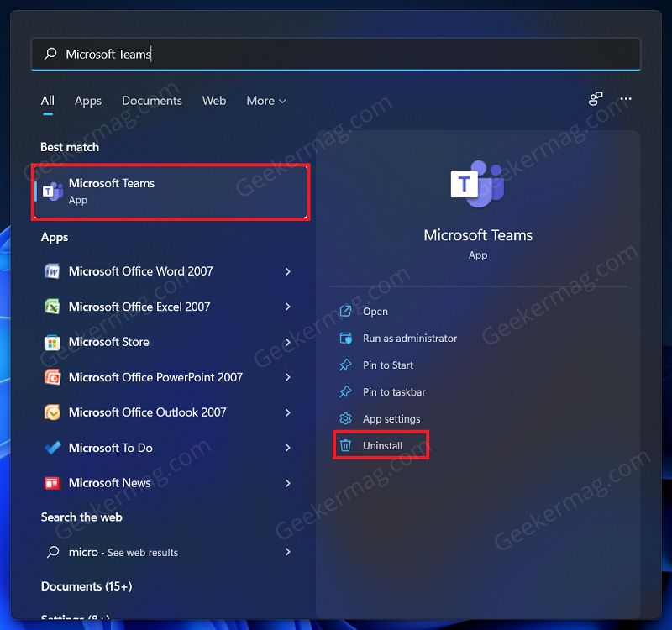Expand the Microsoft Office PowerPoint 2007 chevron
This screenshot has width=672, height=630.
287,377
